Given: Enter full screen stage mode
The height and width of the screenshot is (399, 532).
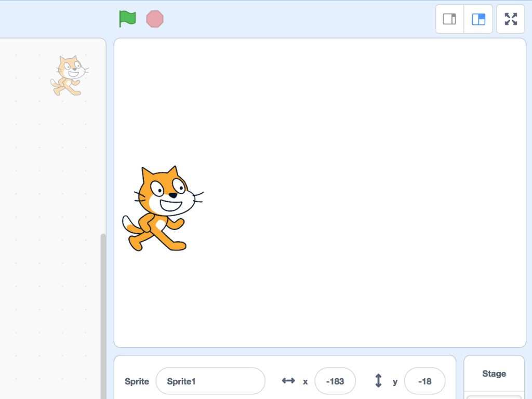Looking at the screenshot, I should pyautogui.click(x=511, y=19).
